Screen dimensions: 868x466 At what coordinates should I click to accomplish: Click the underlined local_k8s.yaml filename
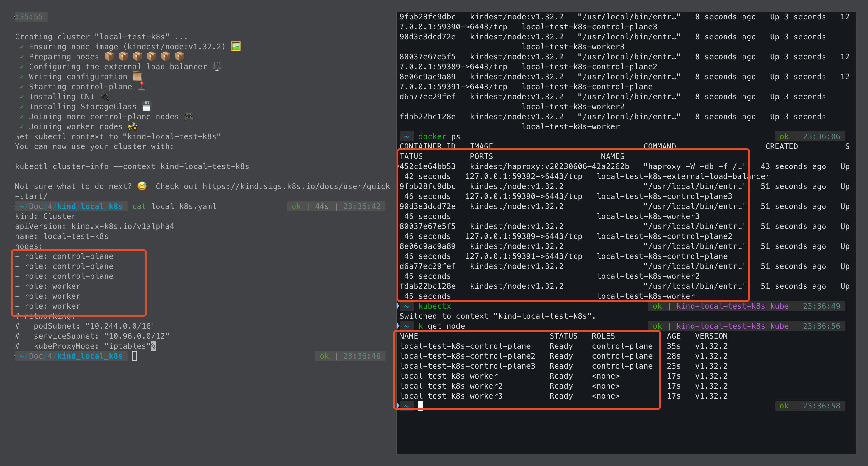[184, 206]
